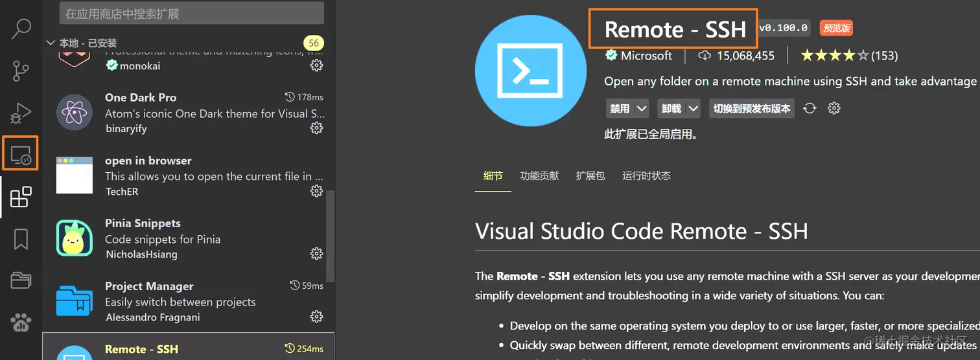
Task: Open the manage gear for Project Manager extension
Action: (x=316, y=317)
